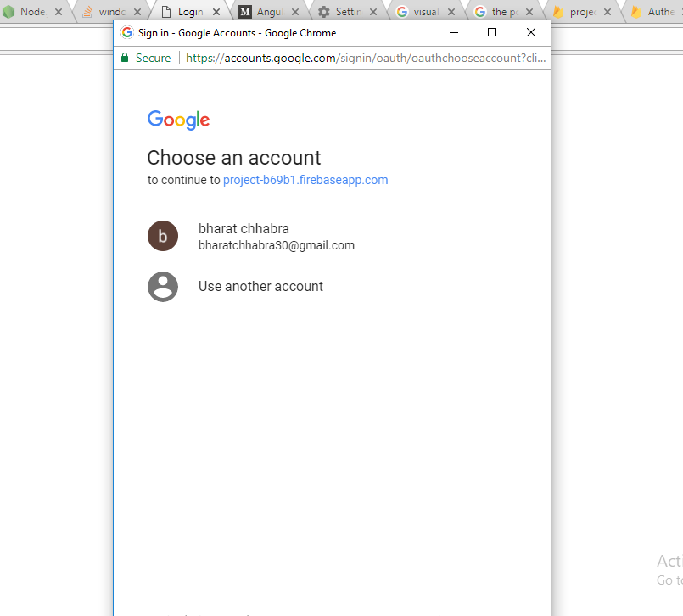683x616 pixels.
Task: Switch to the windo tab in background Chrome
Action: click(112, 12)
